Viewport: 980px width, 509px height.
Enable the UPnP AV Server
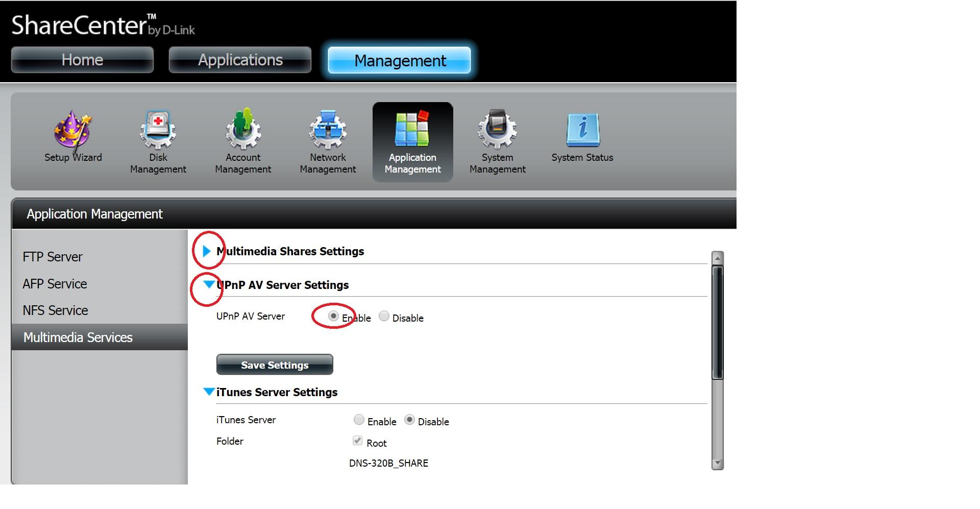click(x=333, y=316)
